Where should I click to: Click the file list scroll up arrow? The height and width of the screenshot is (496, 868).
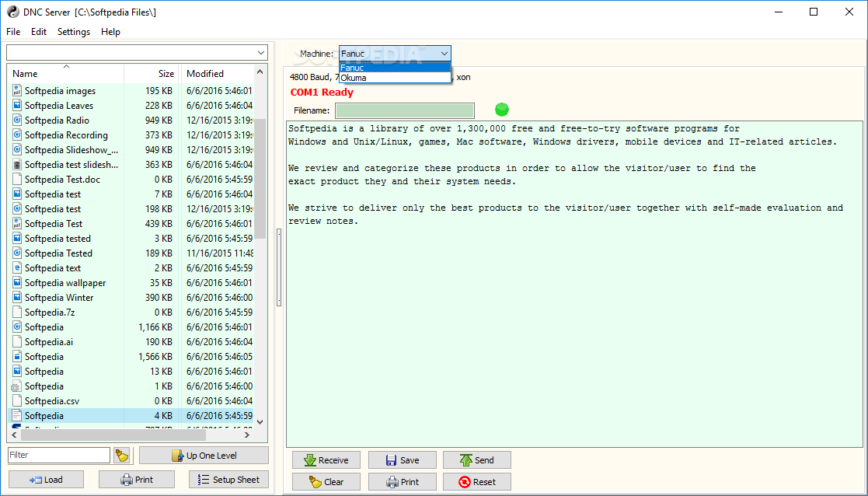tap(260, 72)
